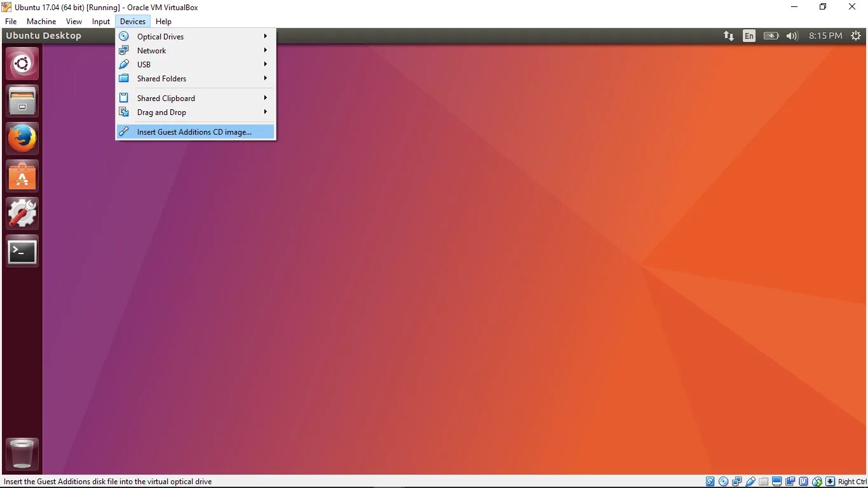Click the VirtualBox window title icon
This screenshot has height=488, width=868.
7,7
